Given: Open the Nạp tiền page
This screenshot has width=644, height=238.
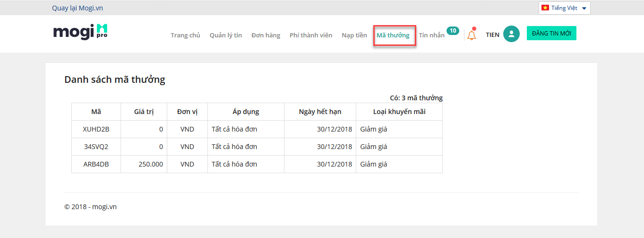Looking at the screenshot, I should click(354, 35).
